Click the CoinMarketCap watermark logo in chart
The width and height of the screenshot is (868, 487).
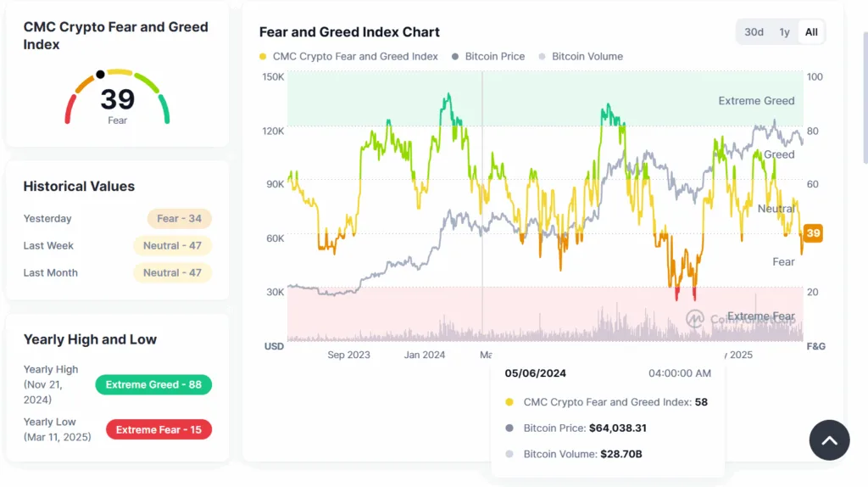(695, 319)
